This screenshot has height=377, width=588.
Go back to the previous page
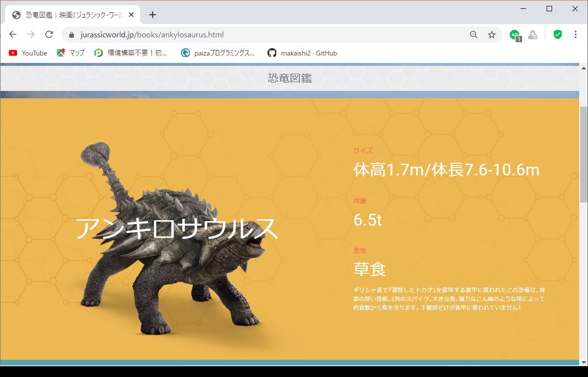tap(13, 34)
